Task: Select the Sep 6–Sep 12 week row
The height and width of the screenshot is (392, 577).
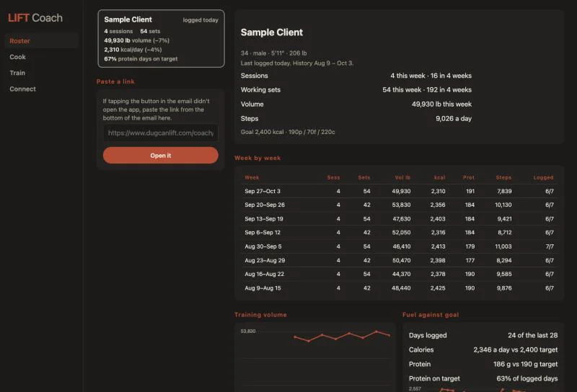Action: click(400, 233)
